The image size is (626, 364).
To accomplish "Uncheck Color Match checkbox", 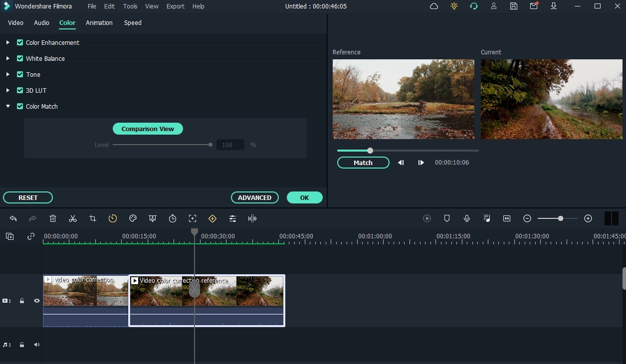I will point(20,106).
